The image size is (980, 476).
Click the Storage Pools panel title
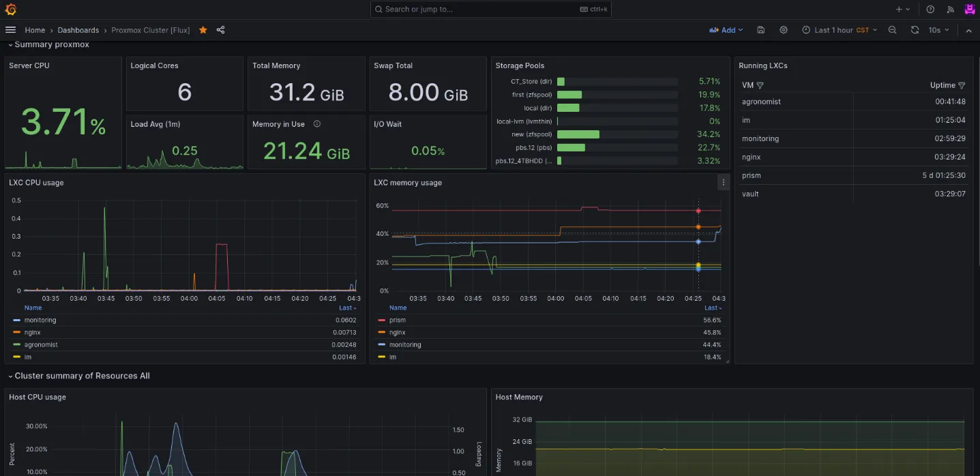(520, 65)
